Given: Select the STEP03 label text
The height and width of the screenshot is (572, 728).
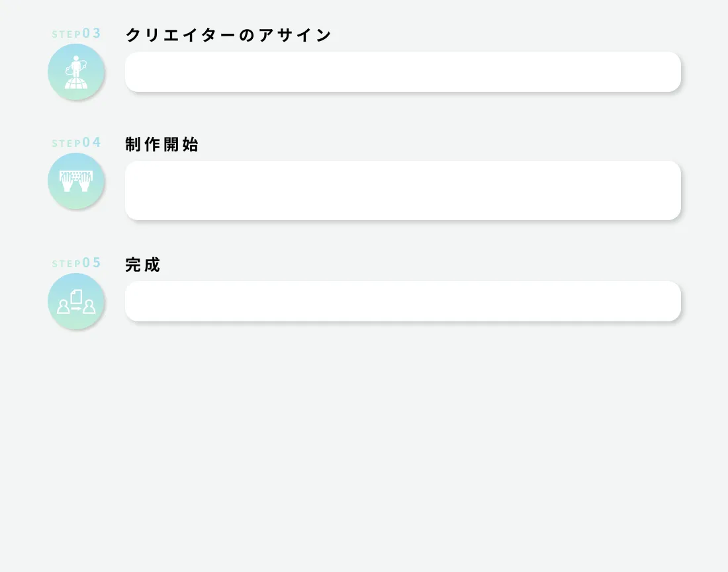Looking at the screenshot, I should [77, 34].
